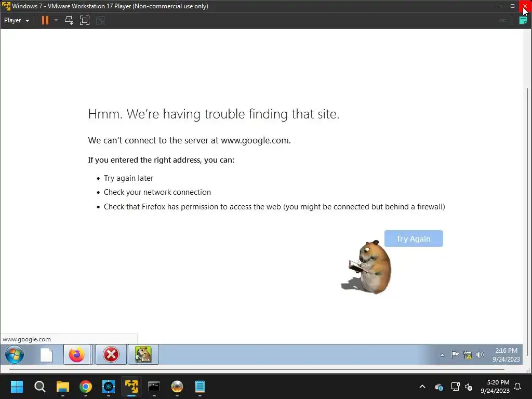This screenshot has width=532, height=399.
Task: Pause the virtual machine with the orange pause icon
Action: [x=45, y=20]
